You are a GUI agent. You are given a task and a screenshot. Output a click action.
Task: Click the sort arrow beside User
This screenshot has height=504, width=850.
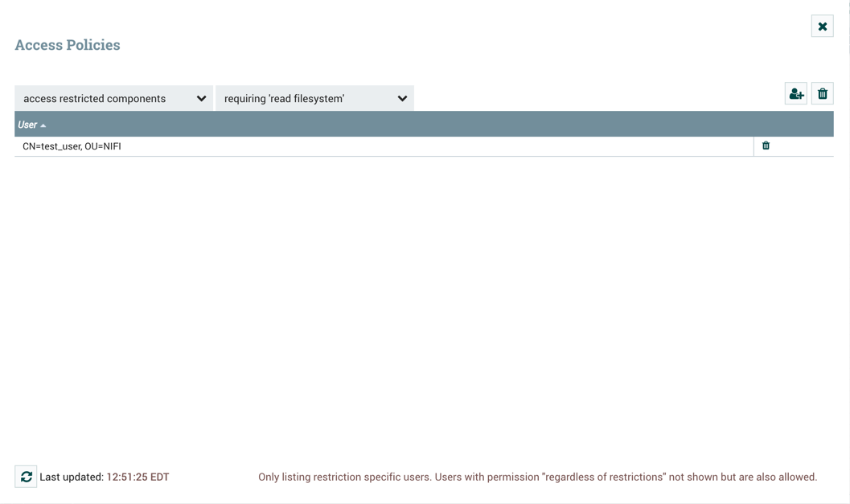tap(41, 124)
